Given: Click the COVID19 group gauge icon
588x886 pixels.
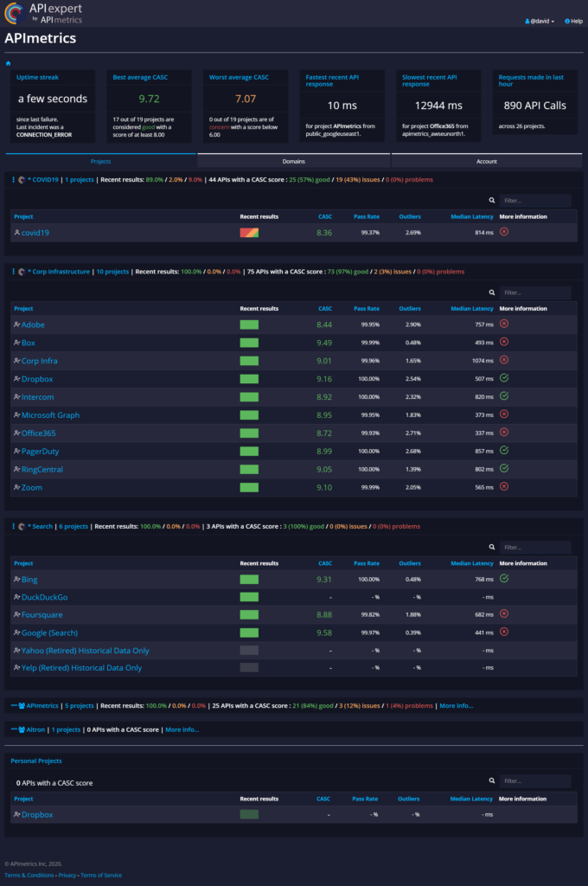Looking at the screenshot, I should (22, 180).
